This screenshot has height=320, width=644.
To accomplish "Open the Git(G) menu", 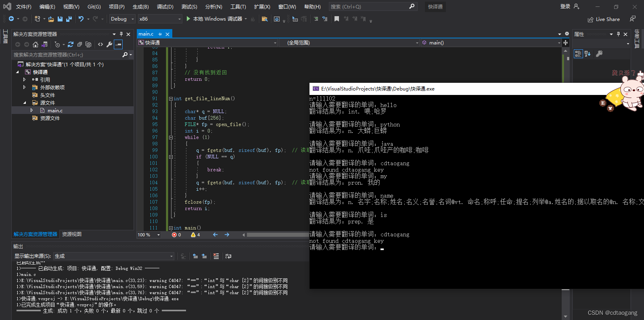I will tap(94, 7).
